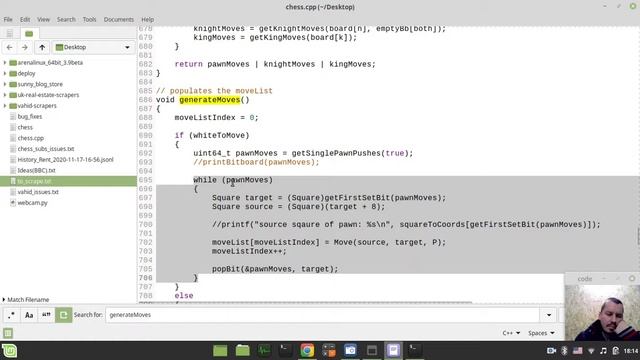Go up to parent folder
Screen dimensions: 640x360
point(42,47)
